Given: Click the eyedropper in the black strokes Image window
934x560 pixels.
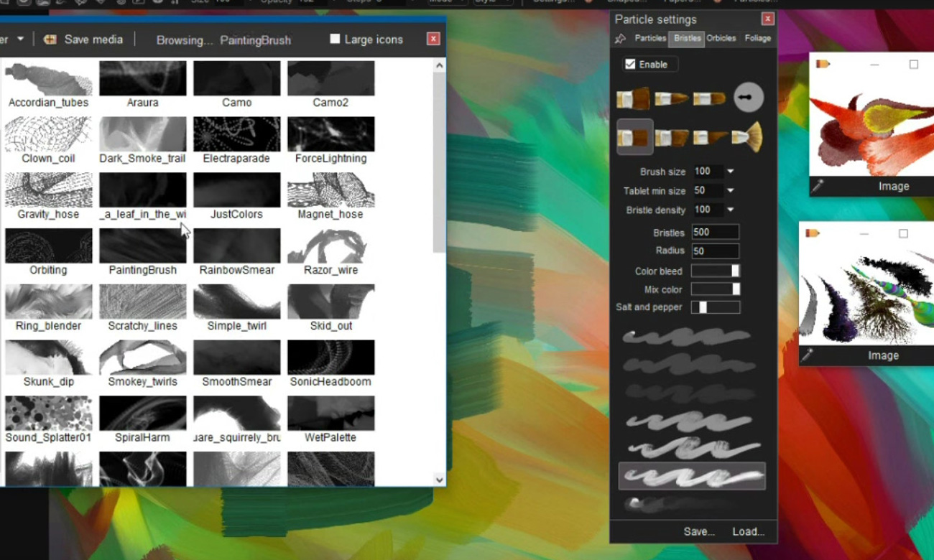Looking at the screenshot, I should tap(808, 355).
